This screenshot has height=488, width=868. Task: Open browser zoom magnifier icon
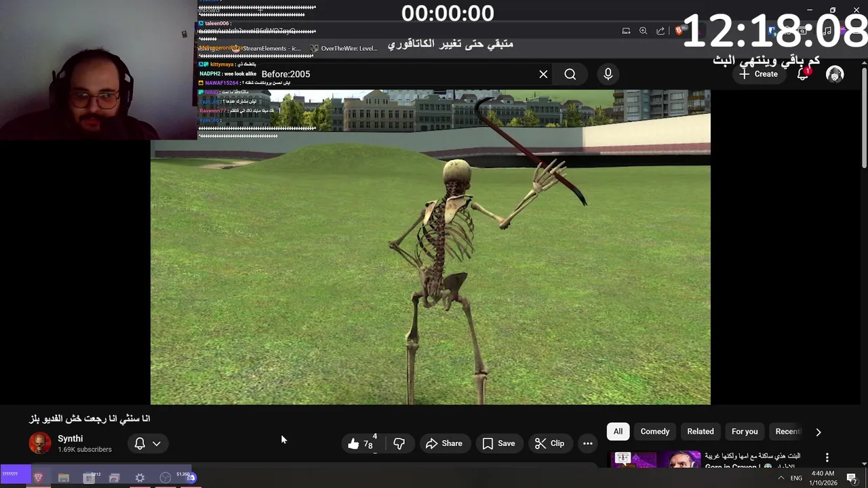643,30
